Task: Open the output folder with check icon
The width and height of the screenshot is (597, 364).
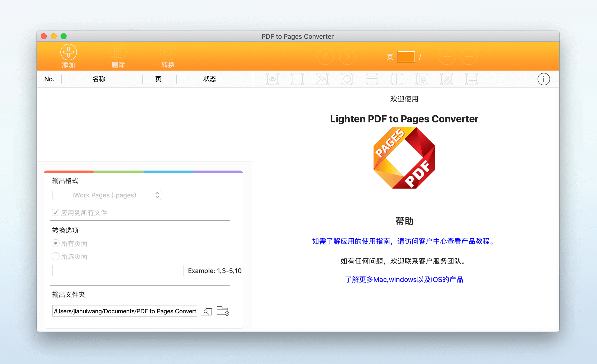Action: click(223, 311)
